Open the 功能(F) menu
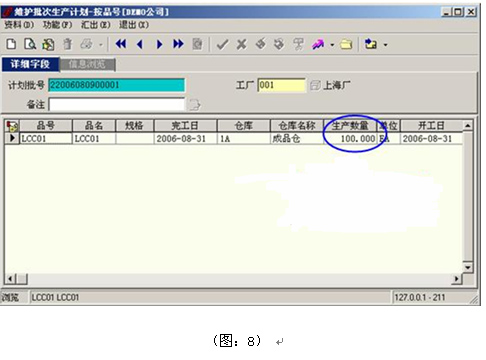This screenshot has height=360, width=486. pyautogui.click(x=57, y=25)
